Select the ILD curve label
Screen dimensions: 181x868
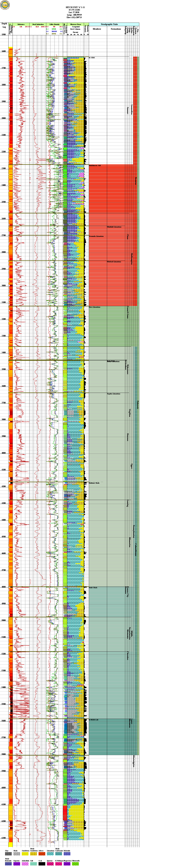point(37,27)
